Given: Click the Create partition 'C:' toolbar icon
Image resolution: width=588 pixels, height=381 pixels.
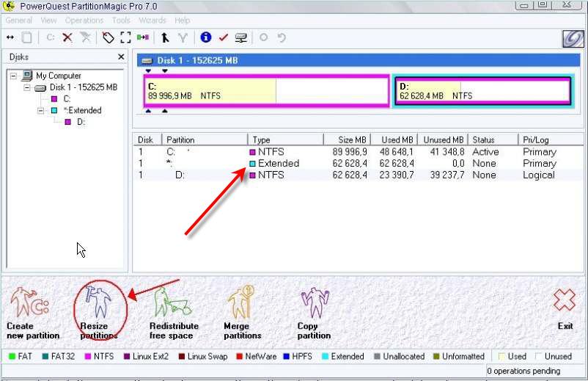Looking at the screenshot, I should coord(51,37).
